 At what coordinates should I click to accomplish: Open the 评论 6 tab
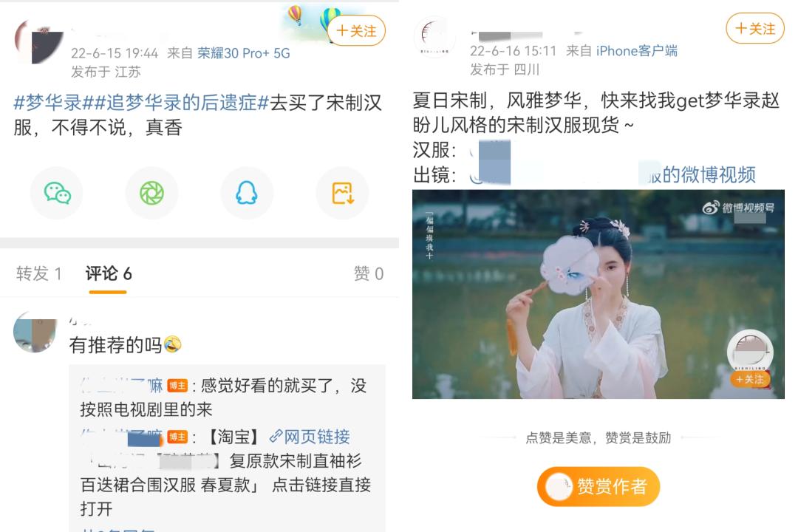(x=109, y=274)
